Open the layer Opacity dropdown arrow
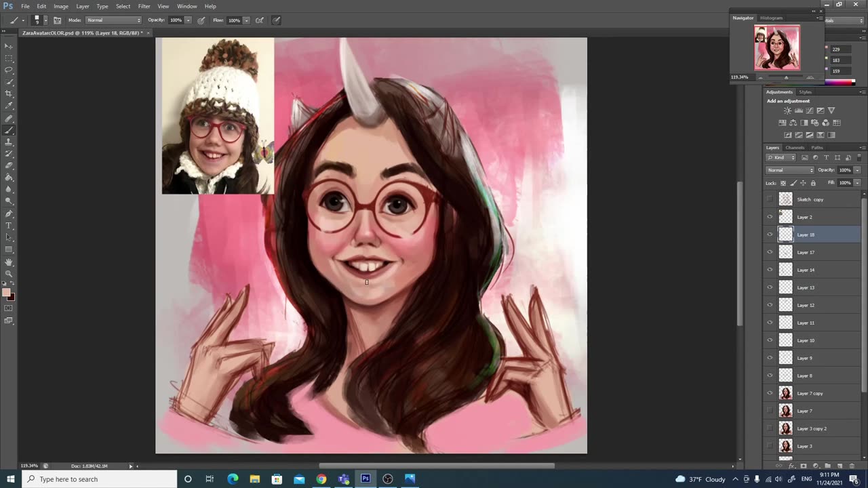The height and width of the screenshot is (488, 868). [x=857, y=170]
